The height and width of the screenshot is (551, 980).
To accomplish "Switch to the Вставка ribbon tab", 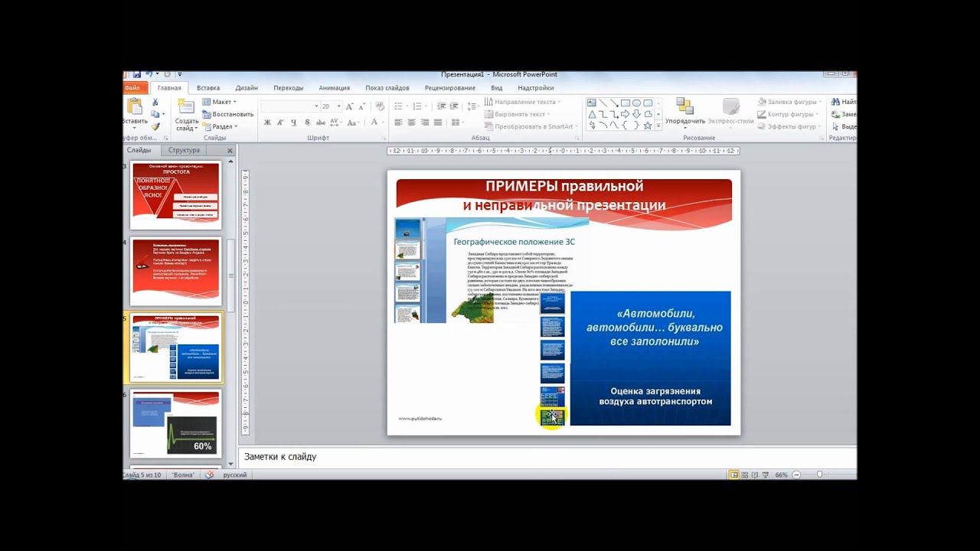I will click(x=208, y=88).
